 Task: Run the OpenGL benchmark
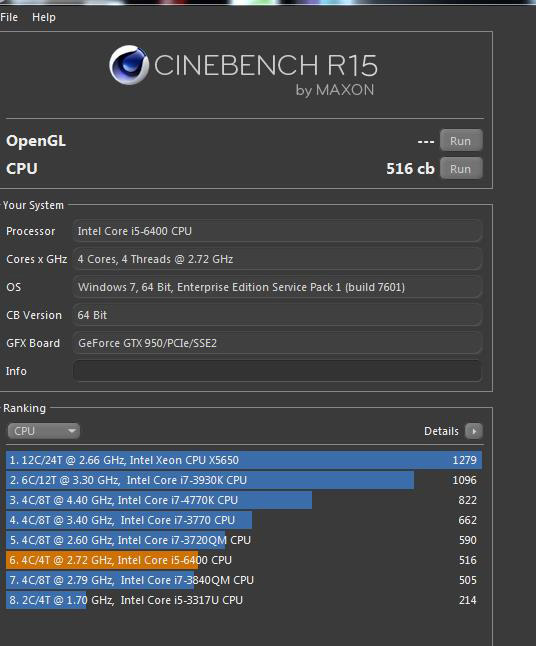pyautogui.click(x=461, y=141)
